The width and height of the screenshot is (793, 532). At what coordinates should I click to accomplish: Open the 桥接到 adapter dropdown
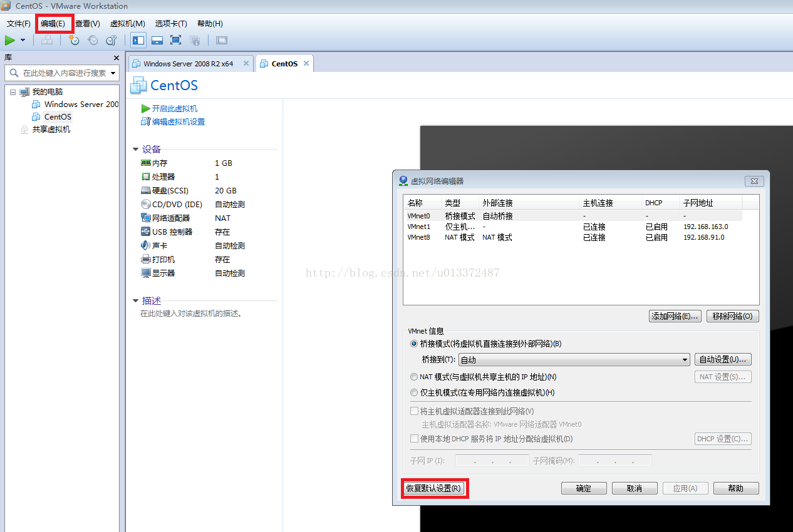pos(574,360)
